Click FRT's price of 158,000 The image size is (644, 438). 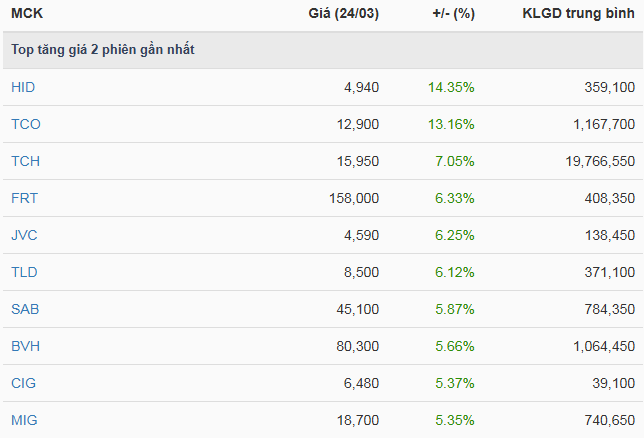click(354, 198)
